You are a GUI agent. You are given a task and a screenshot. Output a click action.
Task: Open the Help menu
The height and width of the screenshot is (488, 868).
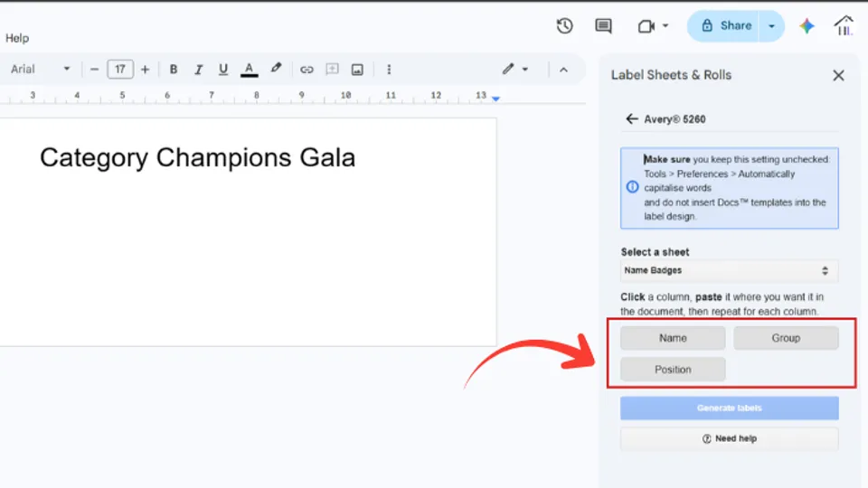17,38
